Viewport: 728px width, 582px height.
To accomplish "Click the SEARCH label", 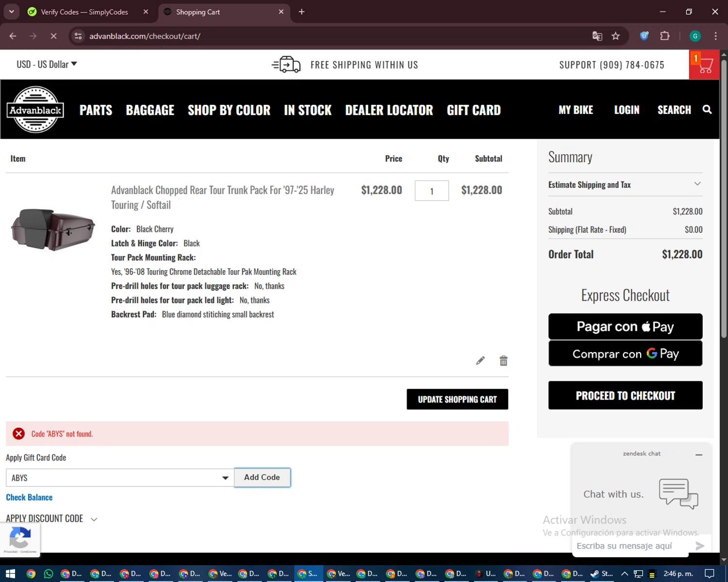I will pos(674,110).
